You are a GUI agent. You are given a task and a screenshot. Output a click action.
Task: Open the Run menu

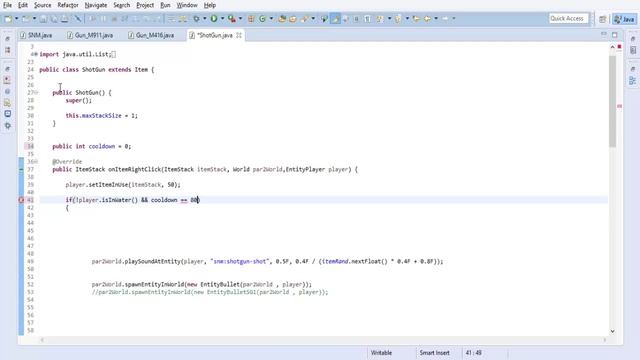click(165, 5)
